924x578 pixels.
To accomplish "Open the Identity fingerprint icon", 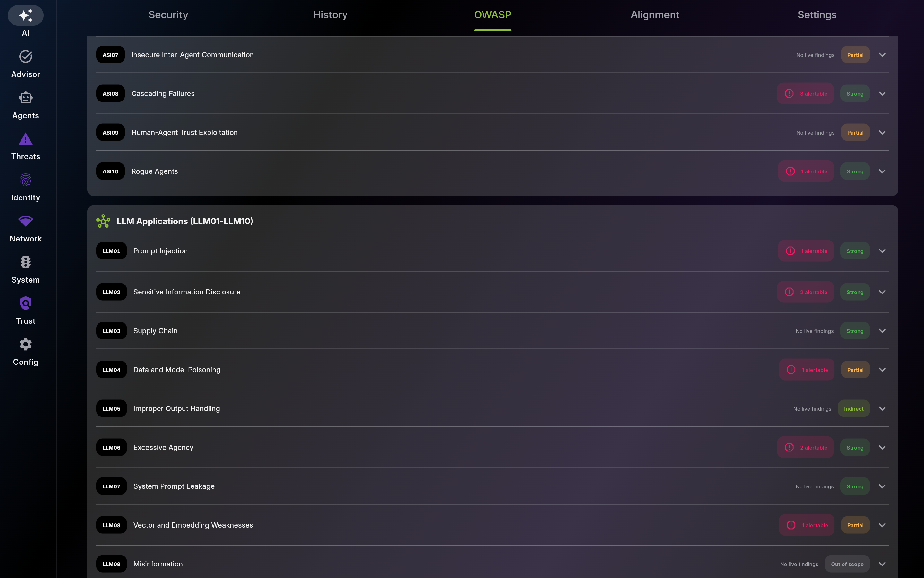I will [x=26, y=180].
